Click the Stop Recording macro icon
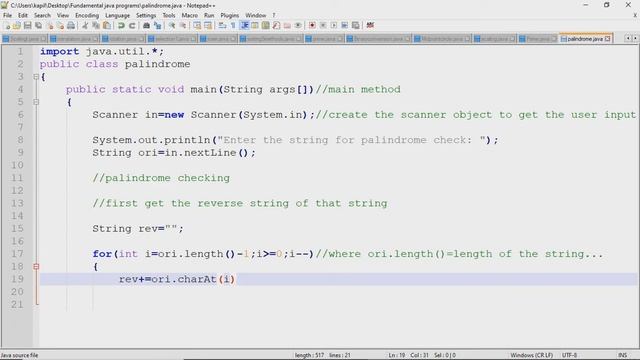 coord(323,25)
